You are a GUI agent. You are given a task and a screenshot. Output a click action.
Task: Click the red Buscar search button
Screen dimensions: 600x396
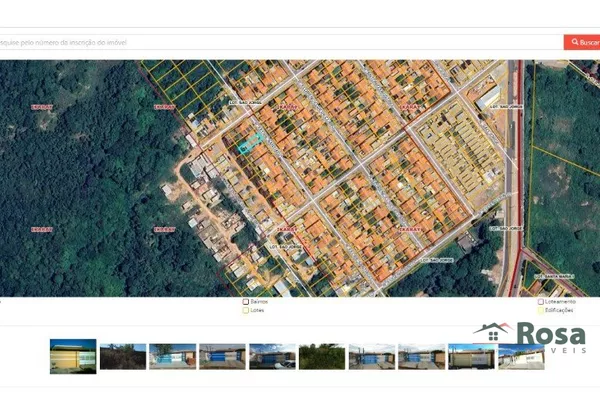[x=582, y=42]
